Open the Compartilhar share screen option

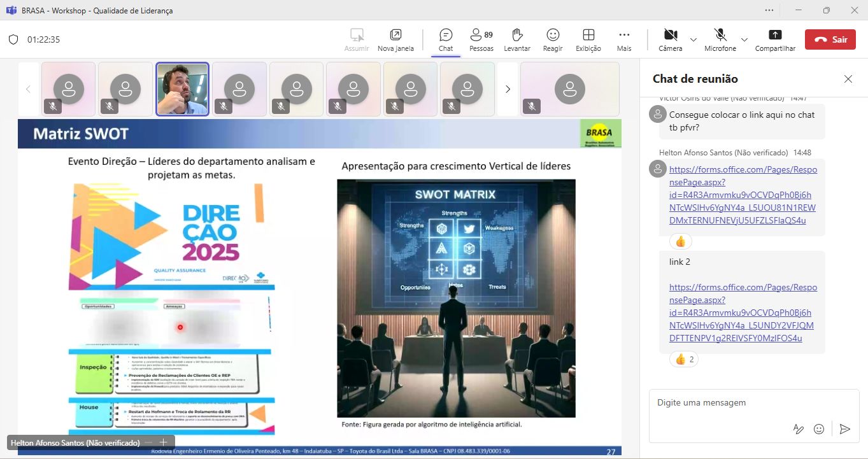[774, 39]
